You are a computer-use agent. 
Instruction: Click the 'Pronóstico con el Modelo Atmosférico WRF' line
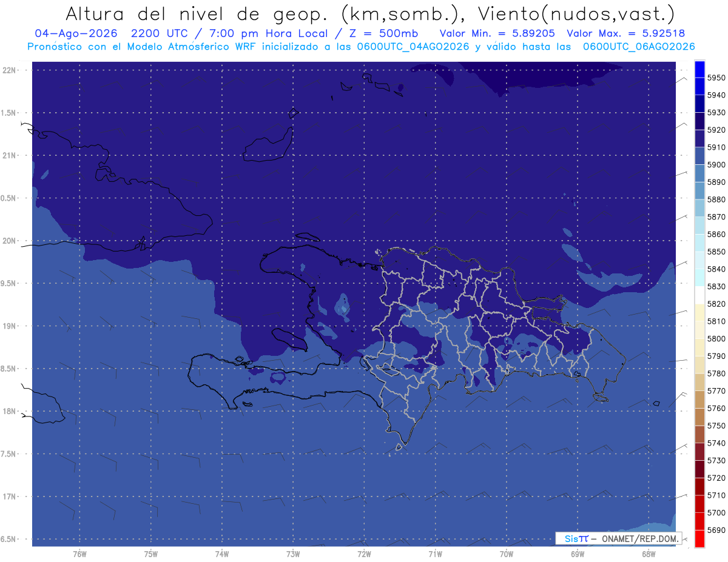141,47
